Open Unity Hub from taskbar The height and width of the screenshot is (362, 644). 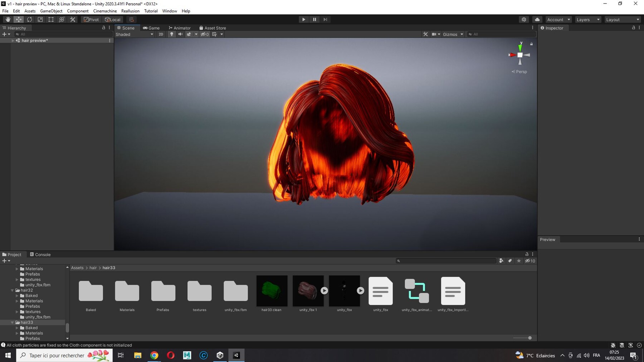(x=220, y=355)
